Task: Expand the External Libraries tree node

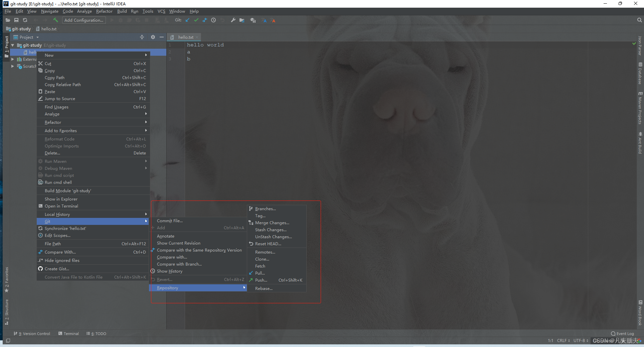Action: (x=13, y=59)
